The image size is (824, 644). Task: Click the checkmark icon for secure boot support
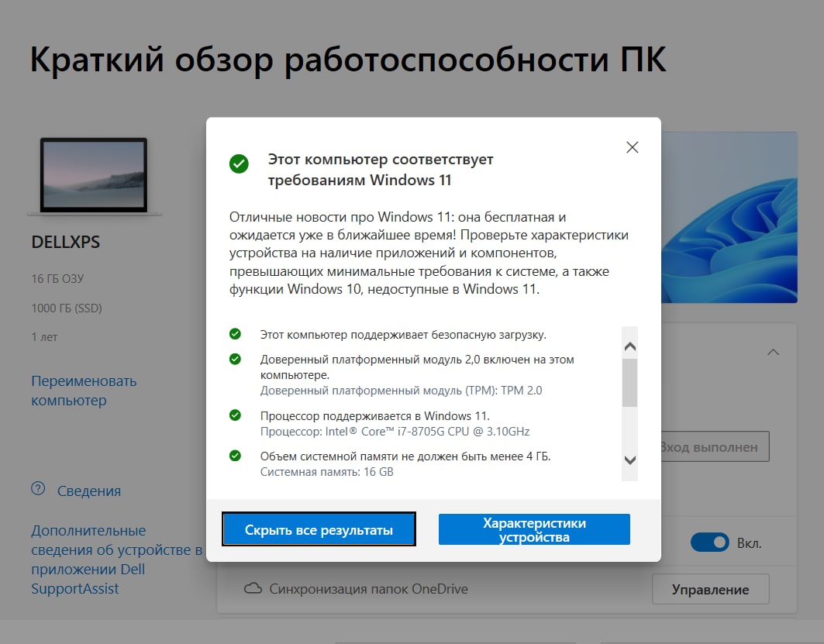click(x=235, y=334)
